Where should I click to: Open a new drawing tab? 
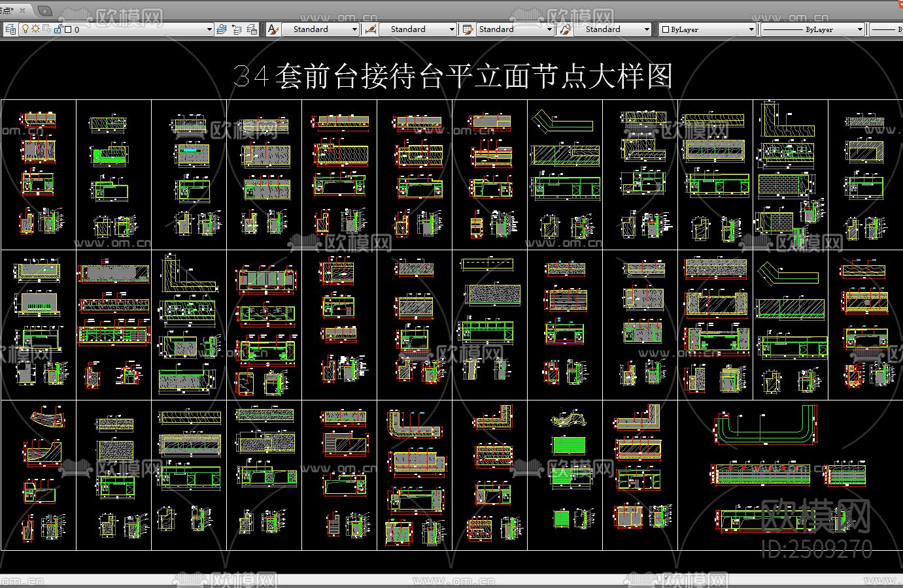click(44, 10)
